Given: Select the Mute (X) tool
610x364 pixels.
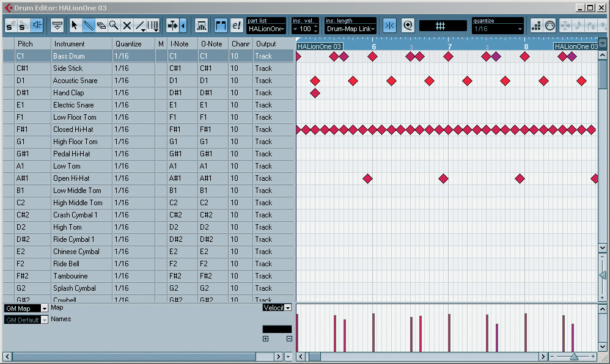Looking at the screenshot, I should coord(127,26).
